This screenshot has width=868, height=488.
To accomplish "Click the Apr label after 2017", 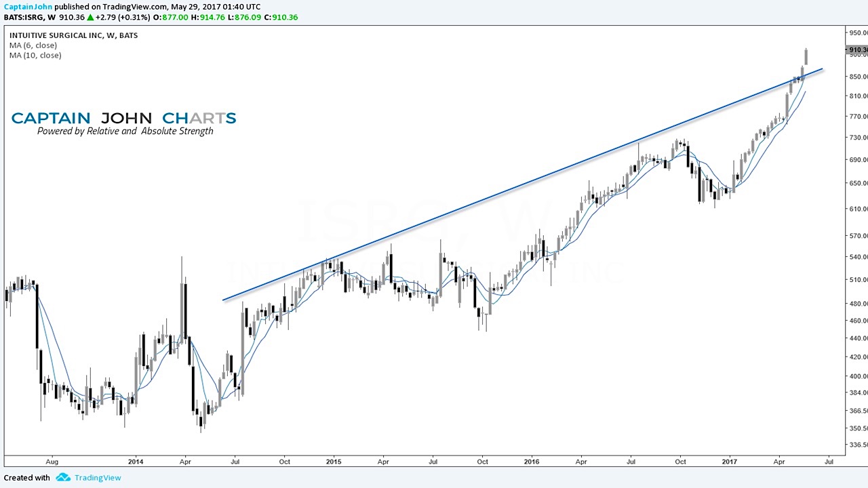I will coord(779,462).
